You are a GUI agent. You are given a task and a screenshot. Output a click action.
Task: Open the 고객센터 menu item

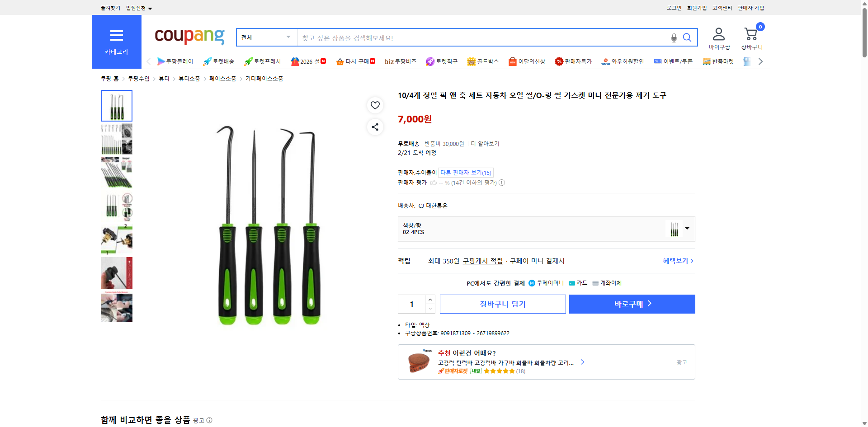[x=722, y=8]
